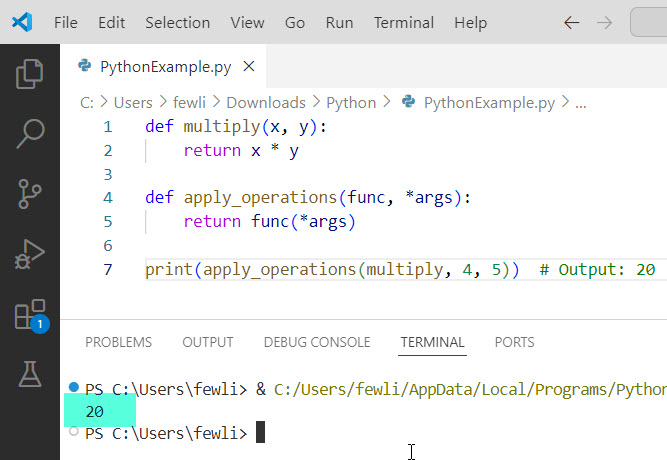Open the Search view in the activity bar
Image resolution: width=667 pixels, height=460 pixels.
[x=30, y=134]
